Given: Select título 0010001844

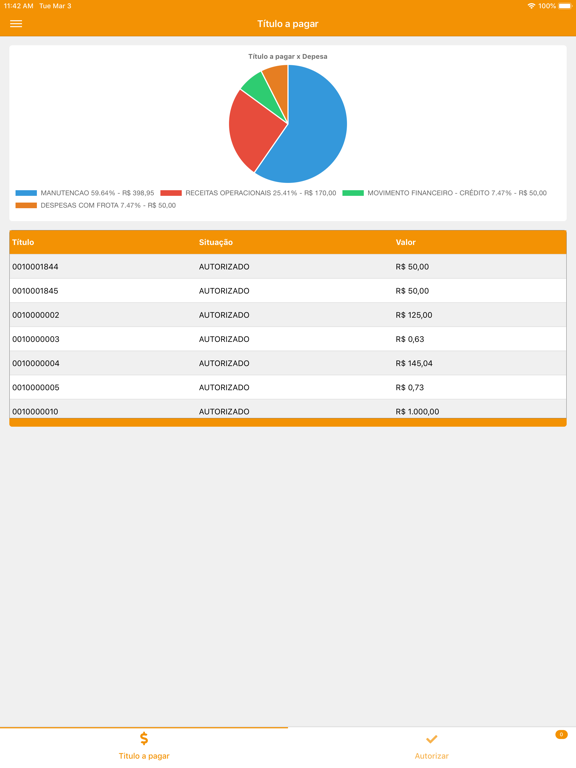Looking at the screenshot, I should pyautogui.click(x=35, y=266).
